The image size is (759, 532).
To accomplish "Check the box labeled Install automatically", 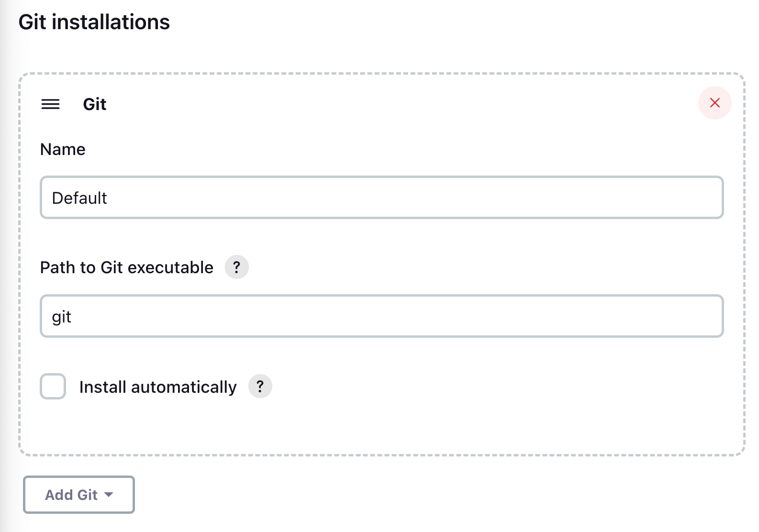I will [53, 386].
